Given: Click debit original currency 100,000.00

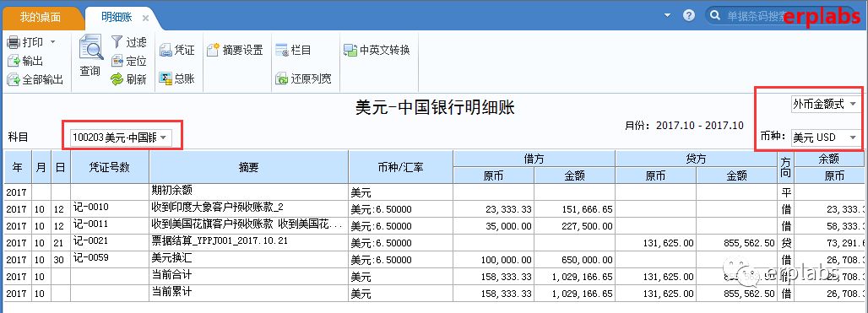Looking at the screenshot, I should pos(494,259).
